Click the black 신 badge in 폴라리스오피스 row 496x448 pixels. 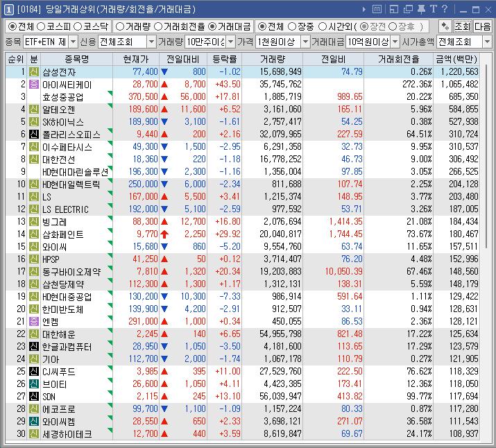pyautogui.click(x=34, y=135)
